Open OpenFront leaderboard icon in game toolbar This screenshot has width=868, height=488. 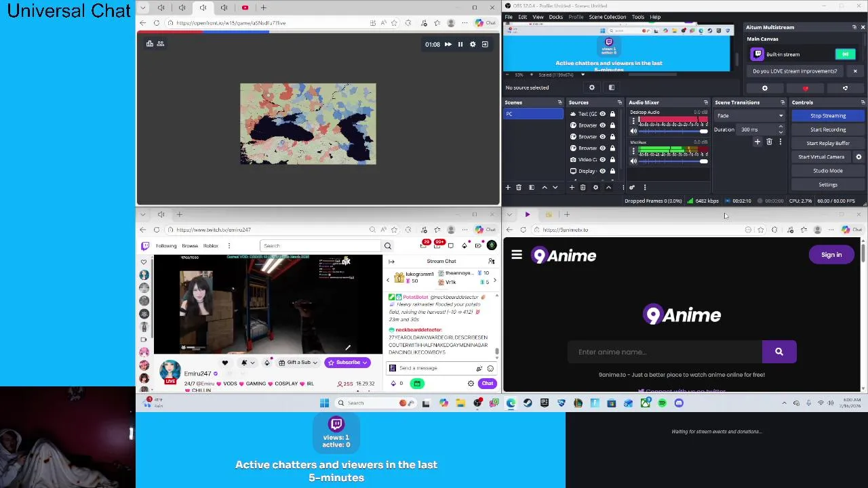[x=150, y=44]
